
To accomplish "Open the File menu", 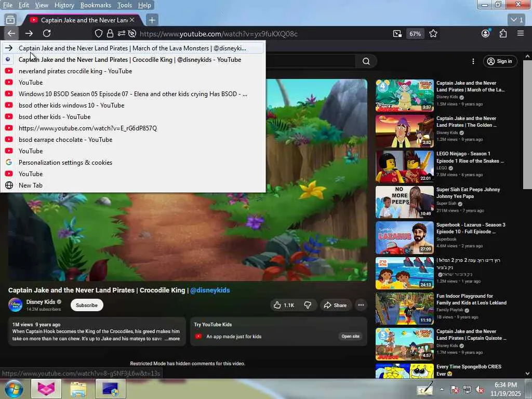I will click(x=7, y=5).
